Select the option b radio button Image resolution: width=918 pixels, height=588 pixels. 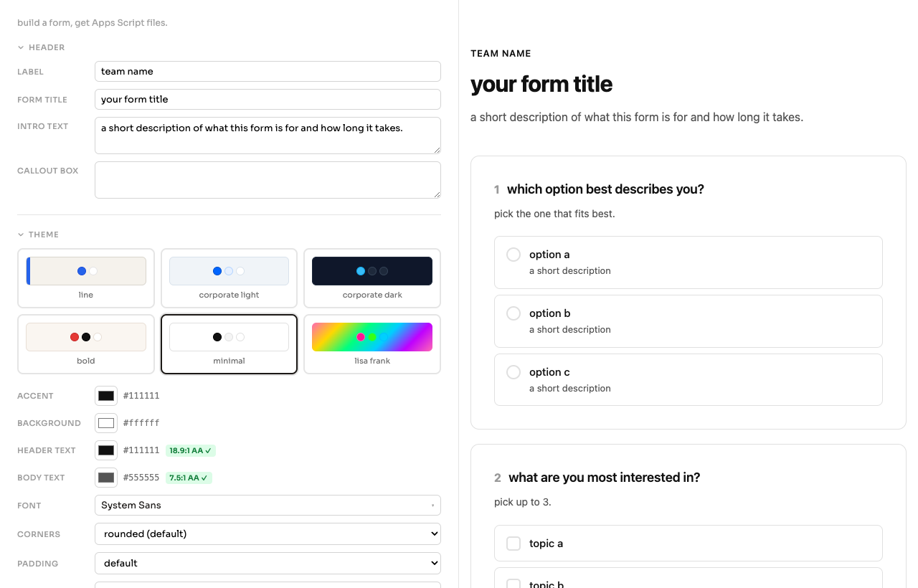[514, 313]
